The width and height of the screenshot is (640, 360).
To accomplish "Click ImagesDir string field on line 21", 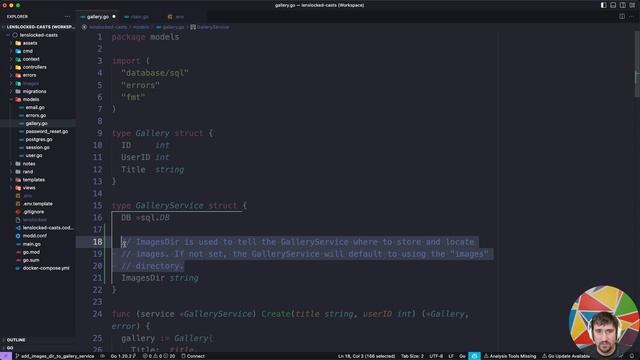I will (x=160, y=278).
